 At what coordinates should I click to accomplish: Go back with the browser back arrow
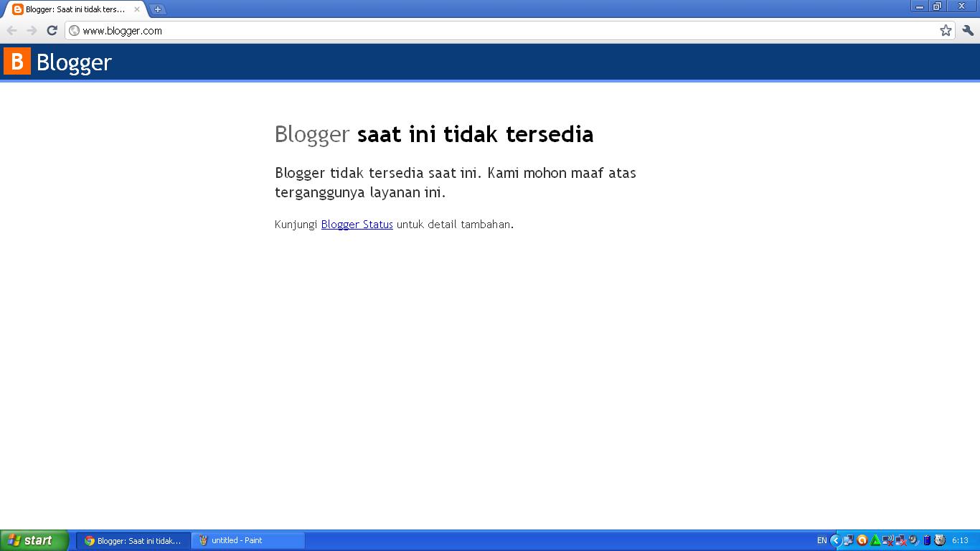point(11,30)
